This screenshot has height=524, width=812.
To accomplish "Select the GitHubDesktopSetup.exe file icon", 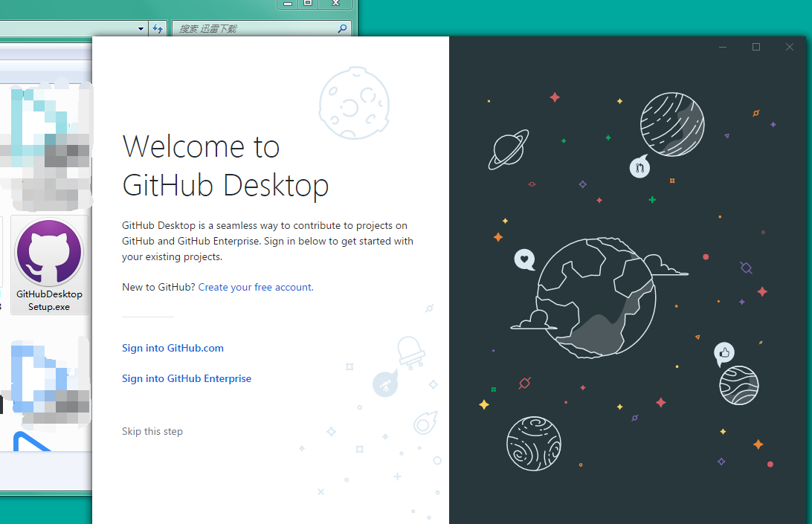I will pyautogui.click(x=49, y=265).
